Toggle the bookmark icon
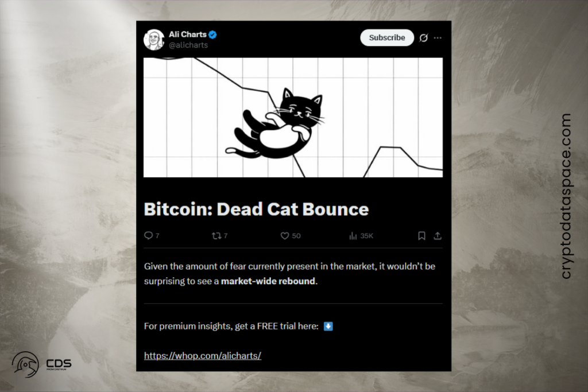This screenshot has height=392, width=588. click(x=421, y=235)
